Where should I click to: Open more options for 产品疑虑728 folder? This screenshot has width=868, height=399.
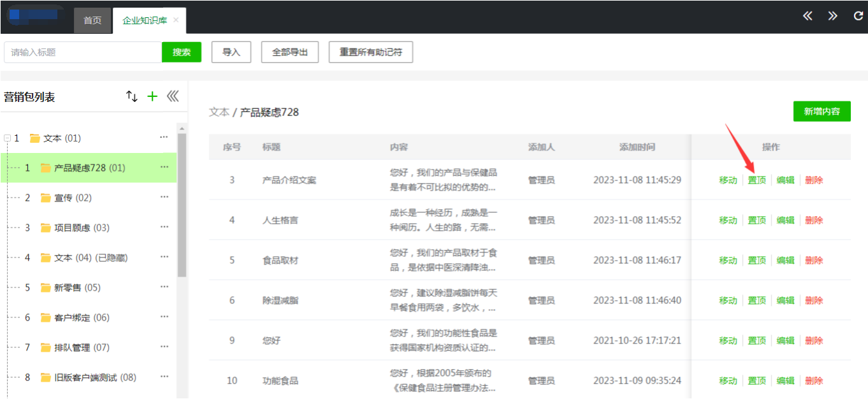164,168
